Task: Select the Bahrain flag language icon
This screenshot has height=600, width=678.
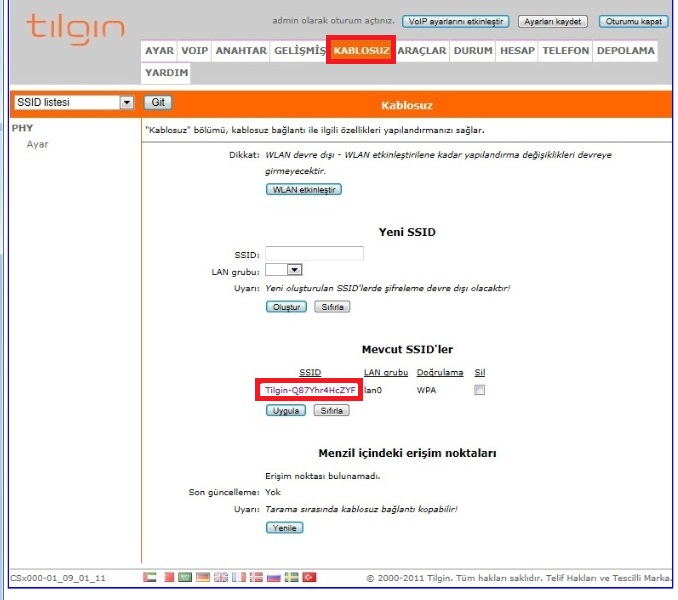Action: pyautogui.click(x=169, y=577)
